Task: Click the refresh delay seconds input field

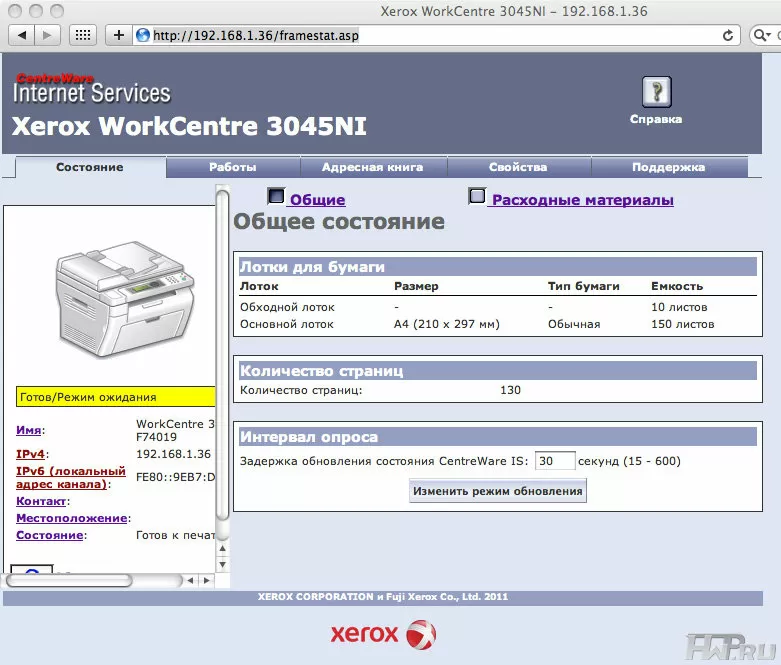Action: click(555, 461)
